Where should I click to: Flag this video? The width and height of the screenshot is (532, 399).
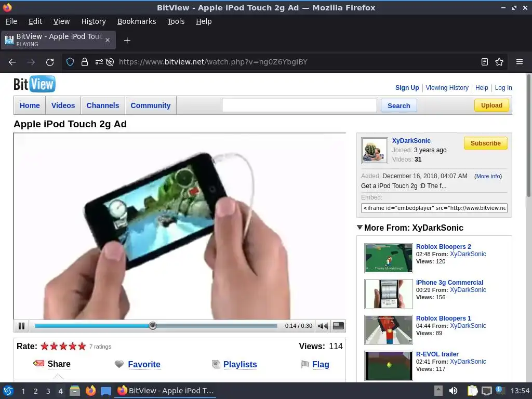pos(321,364)
